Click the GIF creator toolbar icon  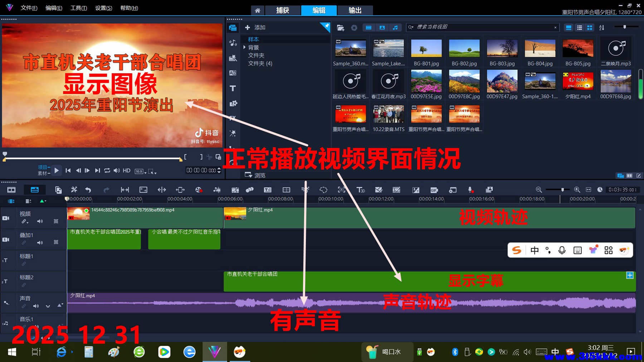pyautogui.click(x=434, y=190)
